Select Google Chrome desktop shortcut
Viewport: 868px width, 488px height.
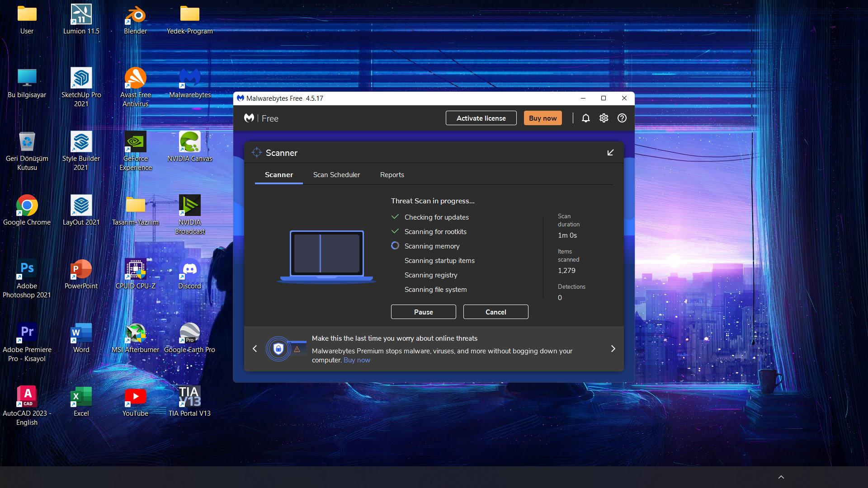tap(27, 211)
